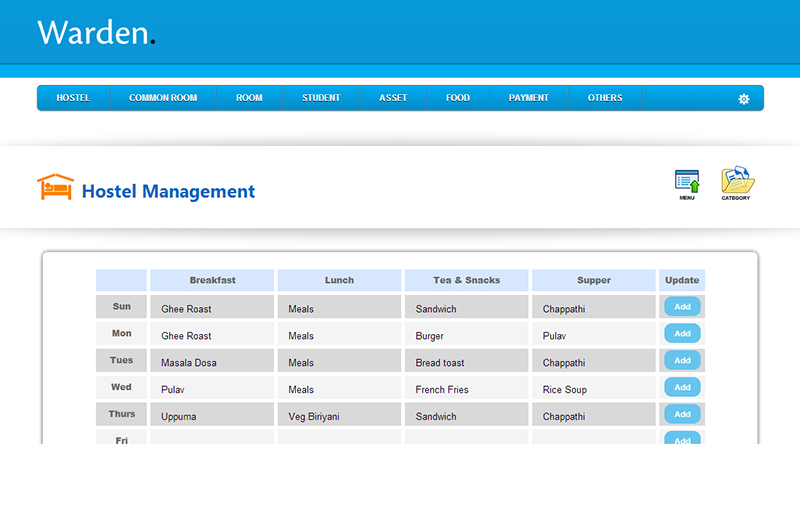Select the Food navigation item
The width and height of the screenshot is (800, 528).
[x=458, y=98]
